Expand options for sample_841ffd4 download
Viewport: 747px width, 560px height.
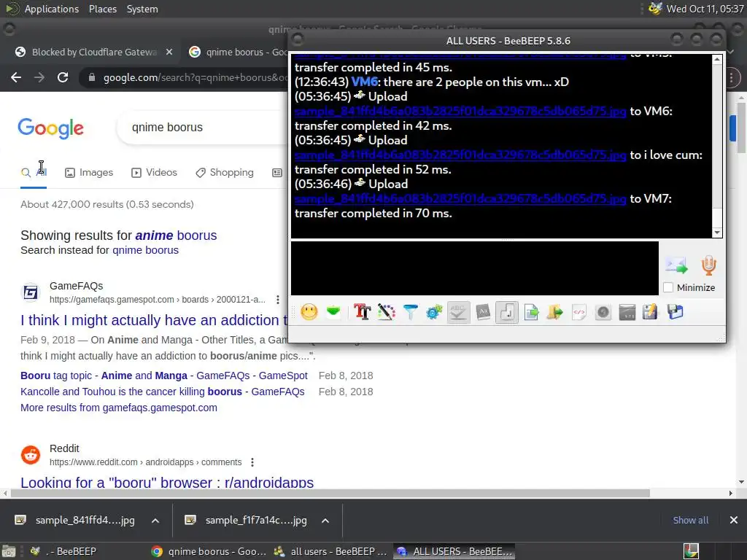point(155,521)
